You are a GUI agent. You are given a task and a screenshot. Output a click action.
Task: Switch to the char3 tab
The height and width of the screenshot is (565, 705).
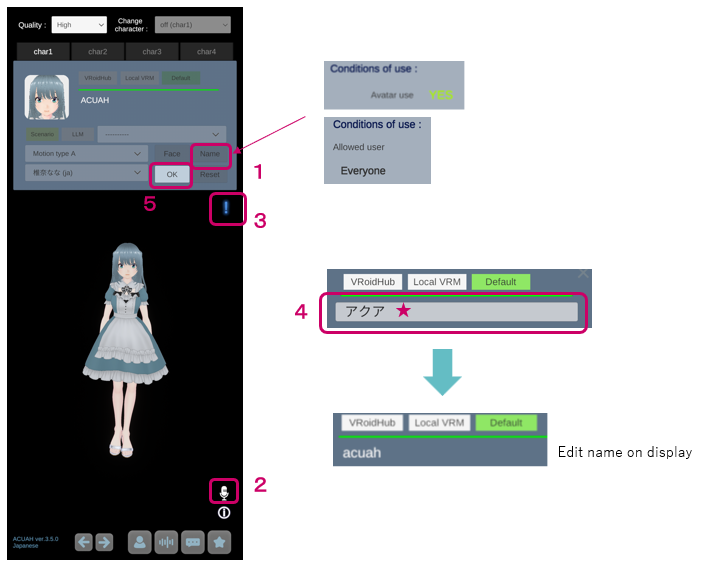152,52
